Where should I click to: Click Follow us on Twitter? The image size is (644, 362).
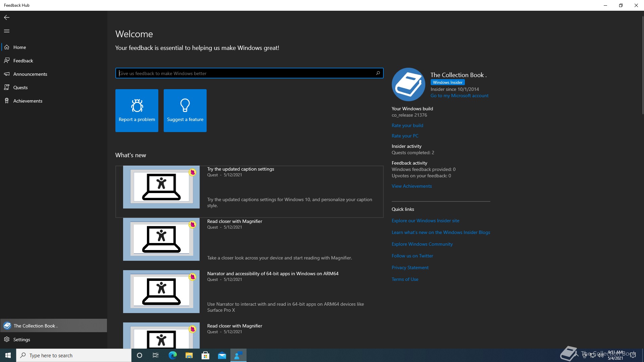[412, 256]
